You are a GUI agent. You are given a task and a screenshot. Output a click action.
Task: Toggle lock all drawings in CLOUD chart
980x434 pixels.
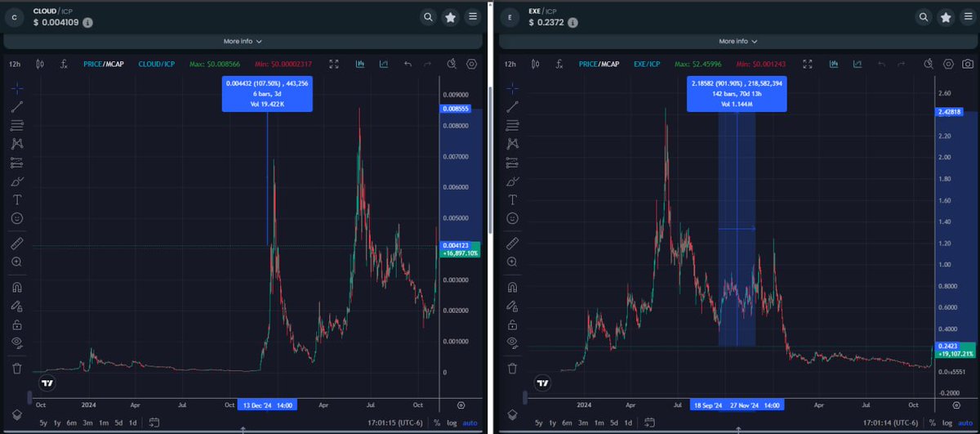click(x=18, y=324)
